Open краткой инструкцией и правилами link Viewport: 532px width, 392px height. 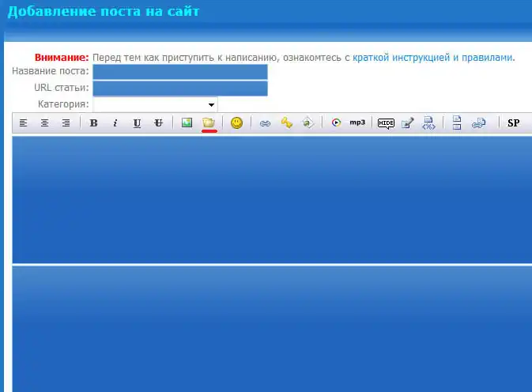pyautogui.click(x=433, y=58)
